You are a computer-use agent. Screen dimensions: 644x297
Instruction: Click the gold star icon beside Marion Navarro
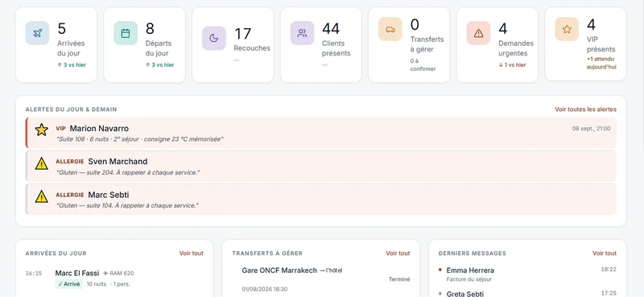click(42, 130)
